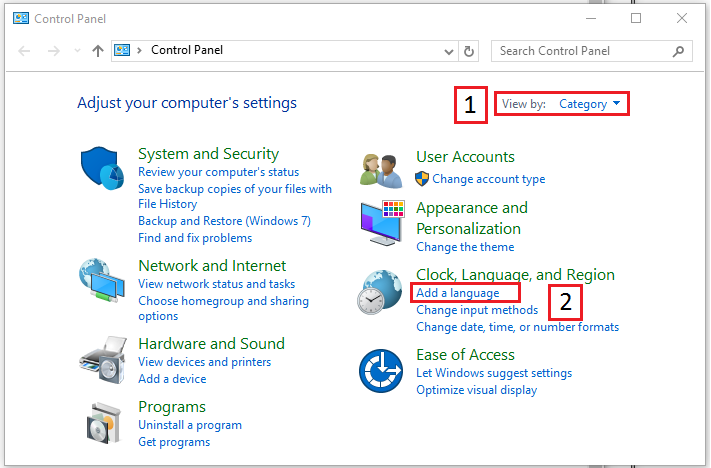Viewport: 711px width, 468px height.
Task: Click the Programs disc icon
Action: coord(104,424)
